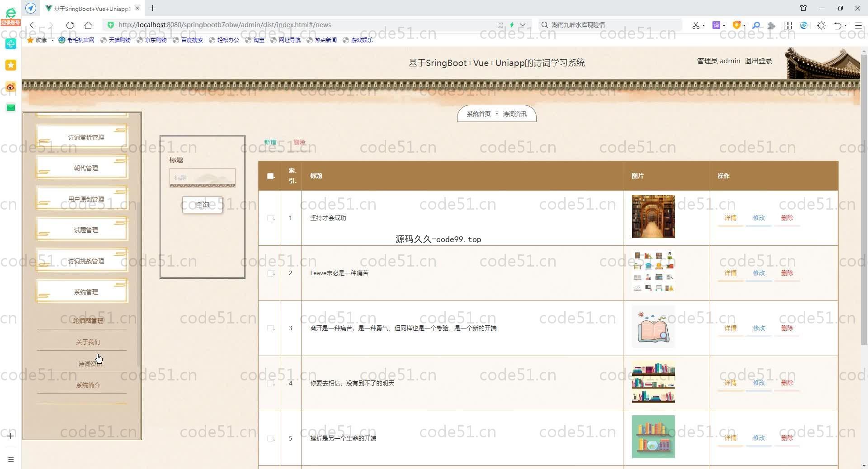Click the QR code icon in address bar
Screen dimensions: 868x469
pos(500,25)
